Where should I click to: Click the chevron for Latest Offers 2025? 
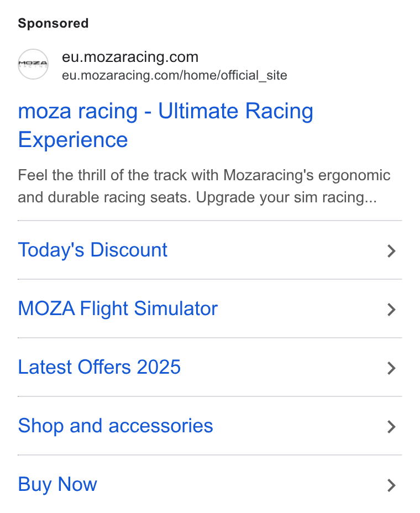pyautogui.click(x=392, y=368)
